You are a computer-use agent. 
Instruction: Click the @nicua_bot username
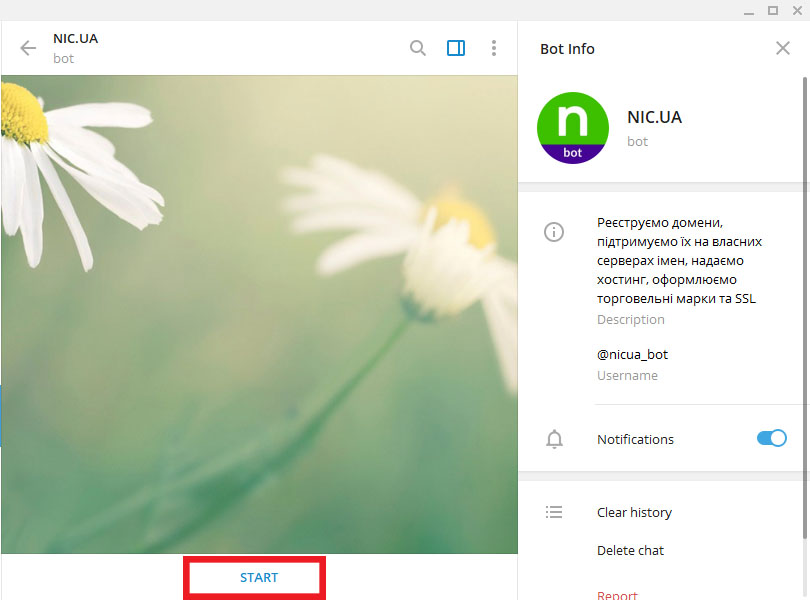tap(632, 354)
